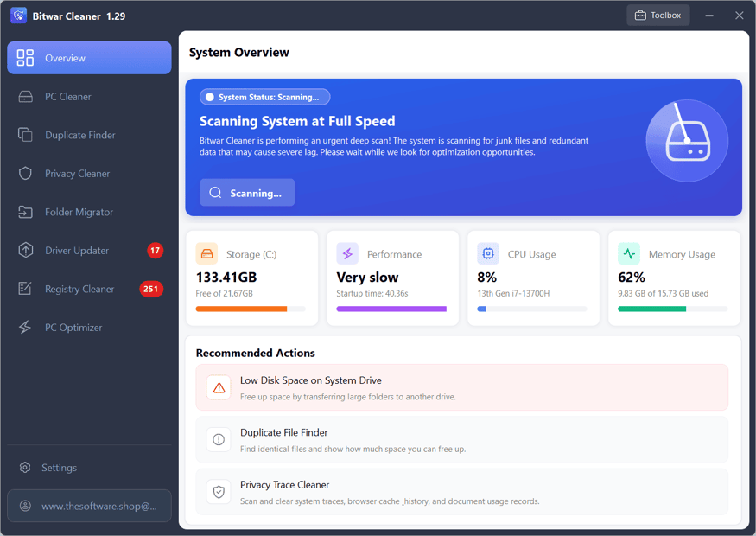Select Privacy Cleaner in sidebar
Screen dimensions: 756x536
click(89, 174)
